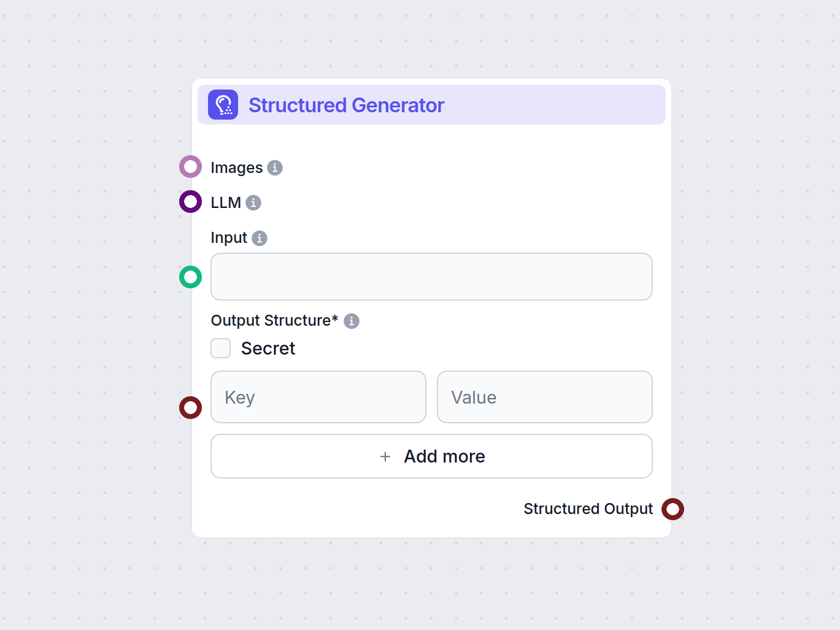Click inside the Key field

point(318,397)
